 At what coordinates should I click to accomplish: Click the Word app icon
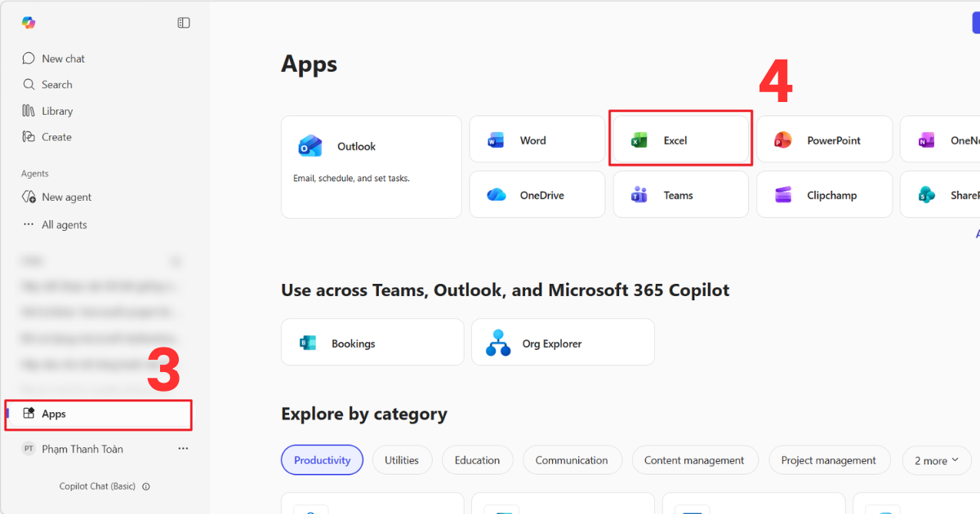pyautogui.click(x=496, y=140)
